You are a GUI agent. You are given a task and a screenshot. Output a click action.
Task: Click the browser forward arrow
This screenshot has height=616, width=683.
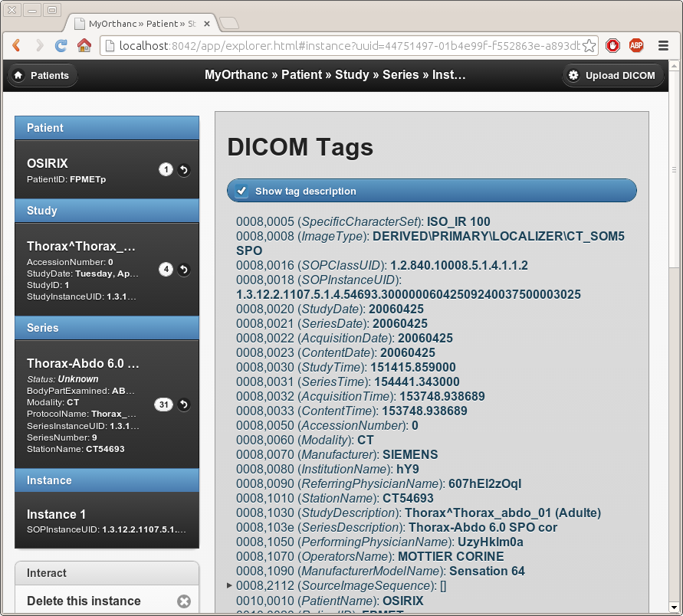(39, 45)
